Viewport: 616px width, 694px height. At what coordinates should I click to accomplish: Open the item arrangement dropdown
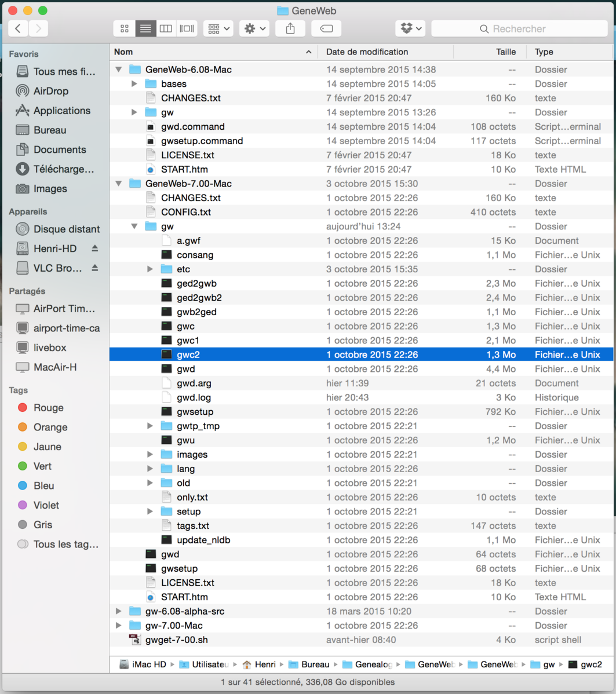(x=218, y=29)
